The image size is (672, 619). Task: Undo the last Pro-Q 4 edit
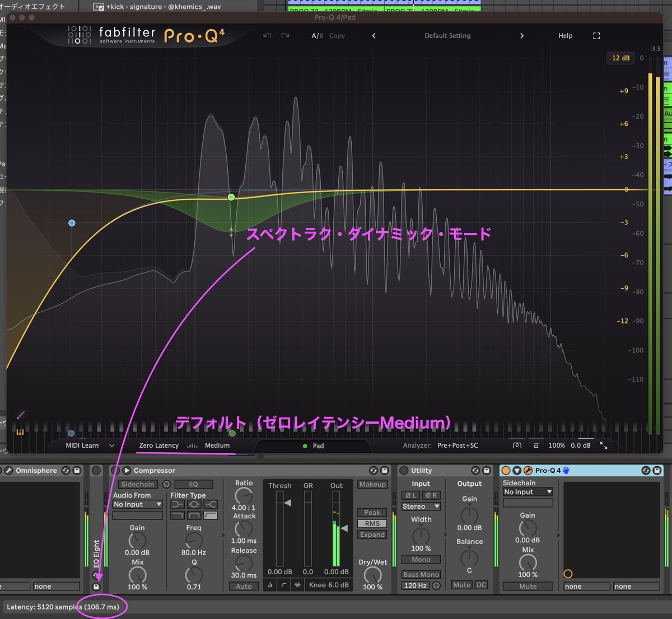click(267, 36)
